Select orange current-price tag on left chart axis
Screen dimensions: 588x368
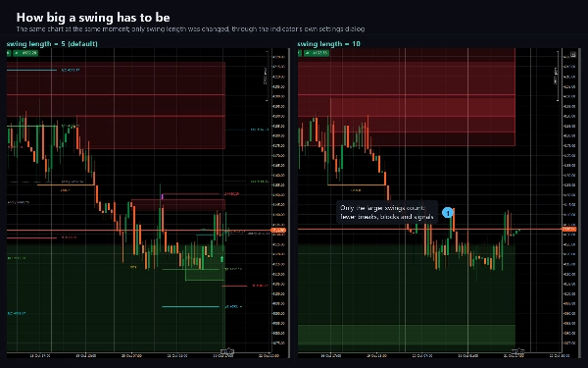(278, 231)
